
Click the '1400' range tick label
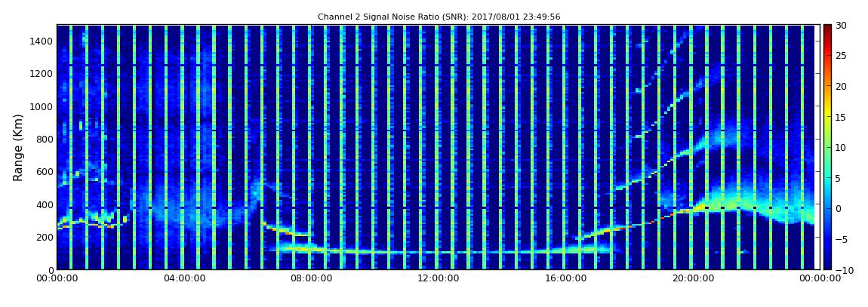(x=42, y=41)
